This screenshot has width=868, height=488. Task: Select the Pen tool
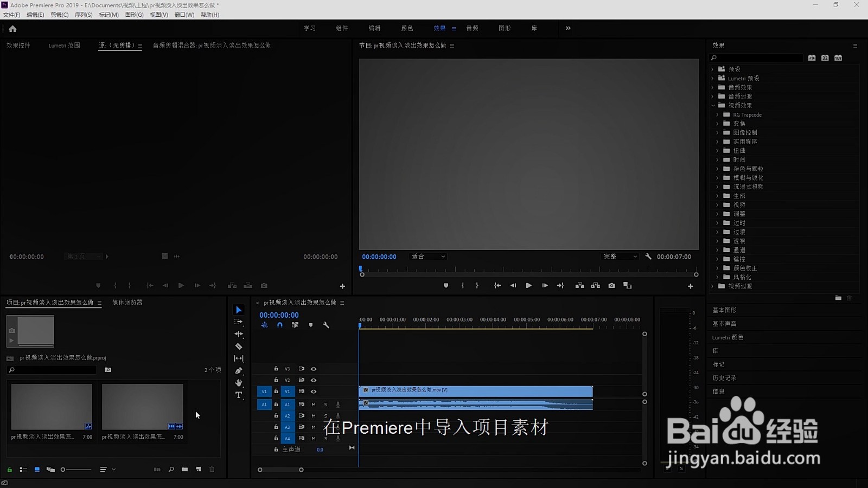[239, 371]
